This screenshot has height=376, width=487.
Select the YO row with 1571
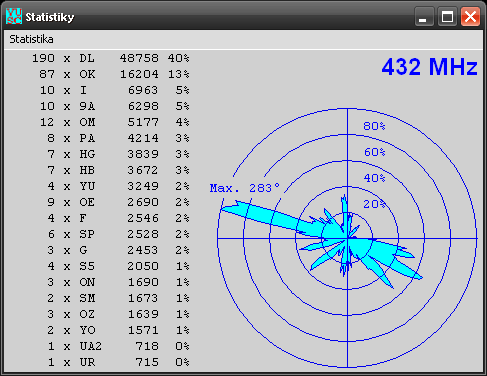click(x=118, y=330)
